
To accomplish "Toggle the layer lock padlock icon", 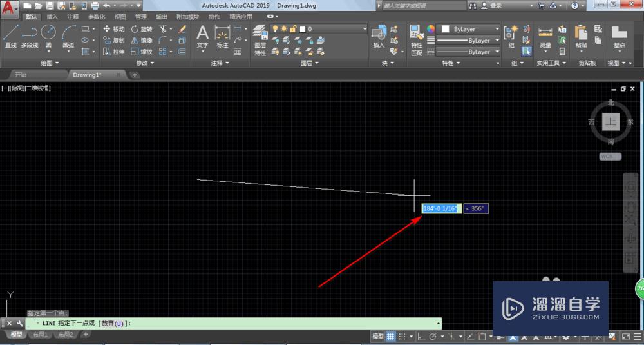I will click(x=293, y=29).
